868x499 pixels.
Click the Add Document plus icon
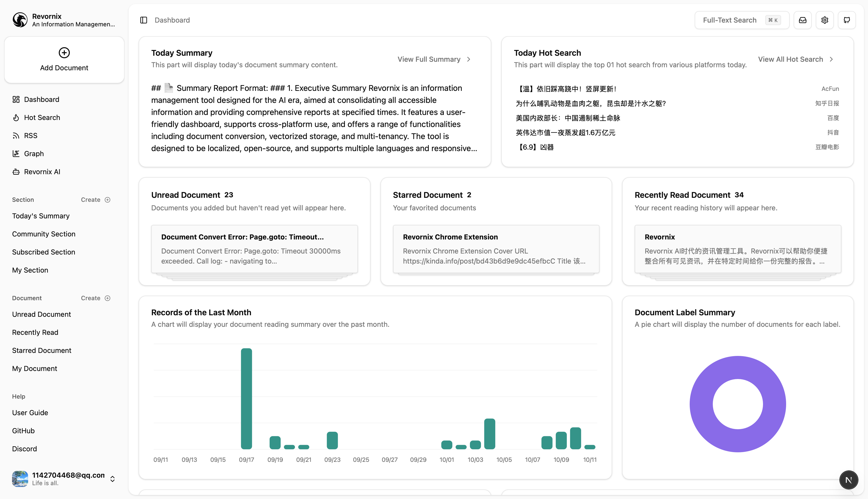[x=64, y=53]
